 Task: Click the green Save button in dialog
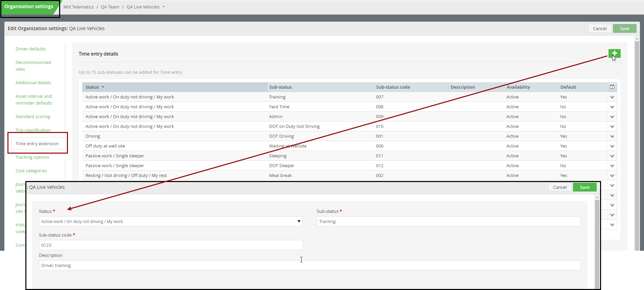[585, 187]
